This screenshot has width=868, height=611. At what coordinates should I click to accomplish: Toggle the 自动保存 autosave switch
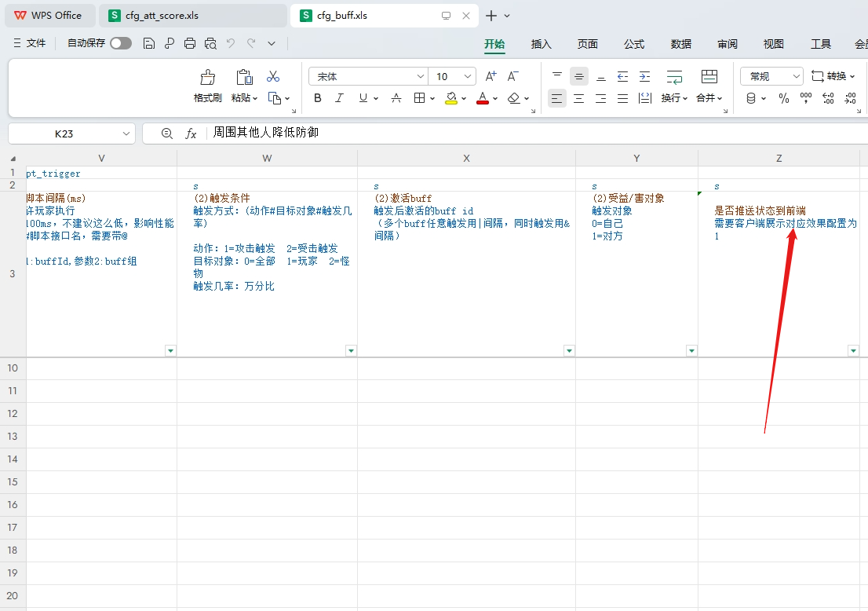119,44
